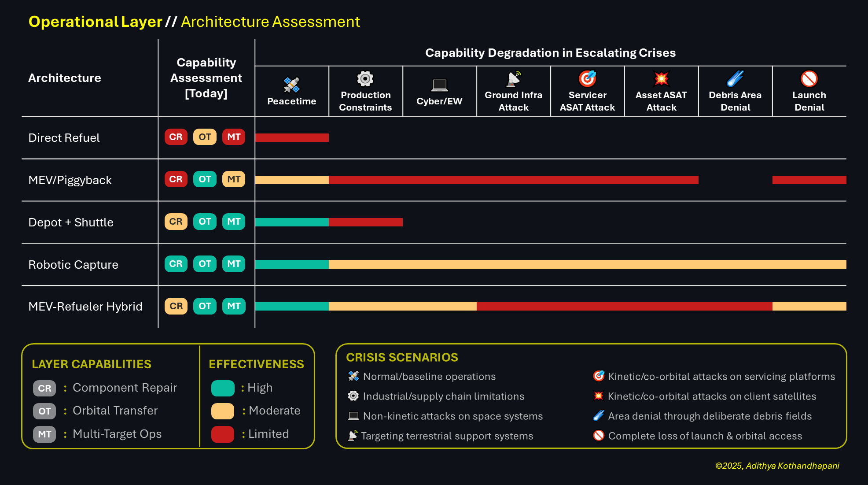Click the MEV-Refueler Hybrid row label
Screen dimensions: 868x485
pyautogui.click(x=85, y=307)
